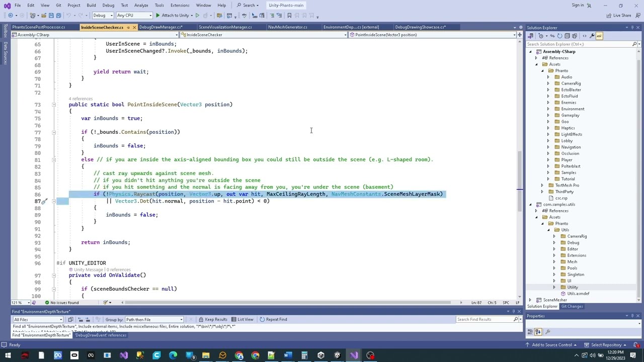Viewport: 644px width, 362px height.
Task: Expand SceneMesher project node
Action: click(x=530, y=300)
